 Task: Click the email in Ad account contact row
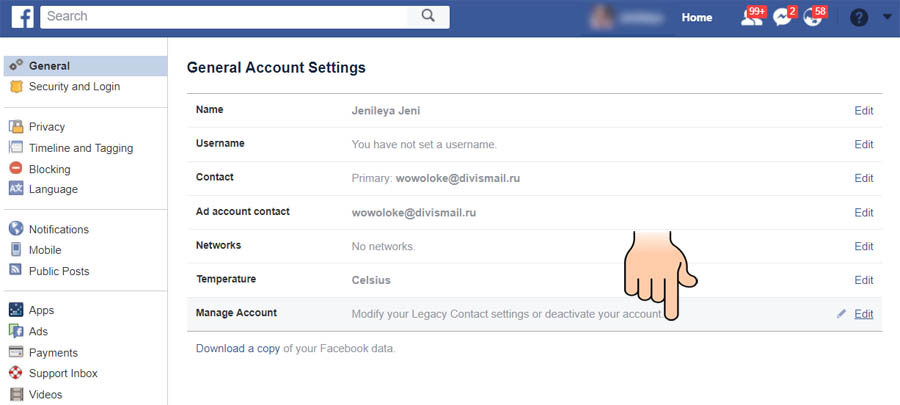414,213
